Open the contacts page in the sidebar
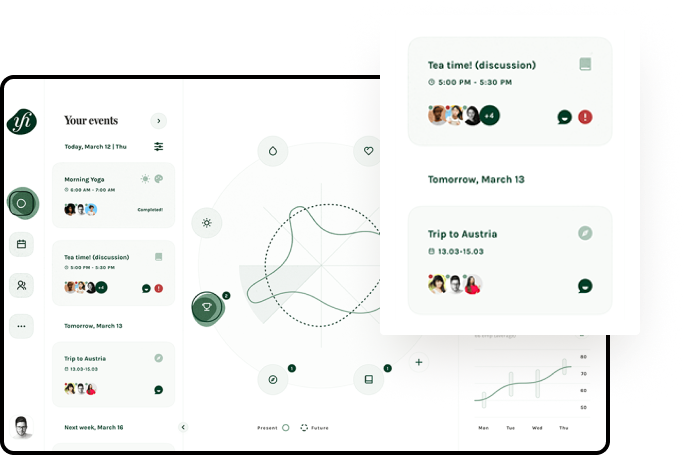The height and width of the screenshot is (455, 685). [x=22, y=285]
